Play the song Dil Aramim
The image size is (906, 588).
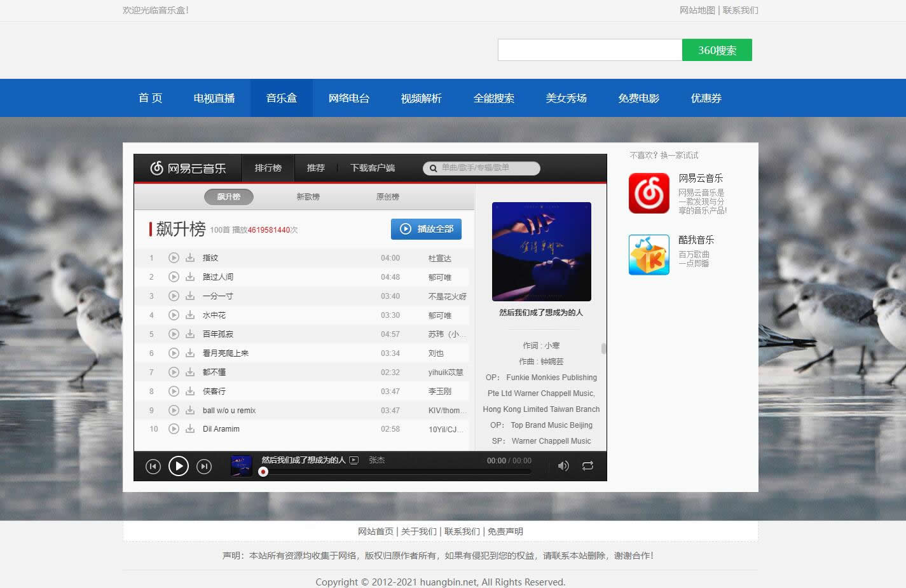tap(174, 429)
